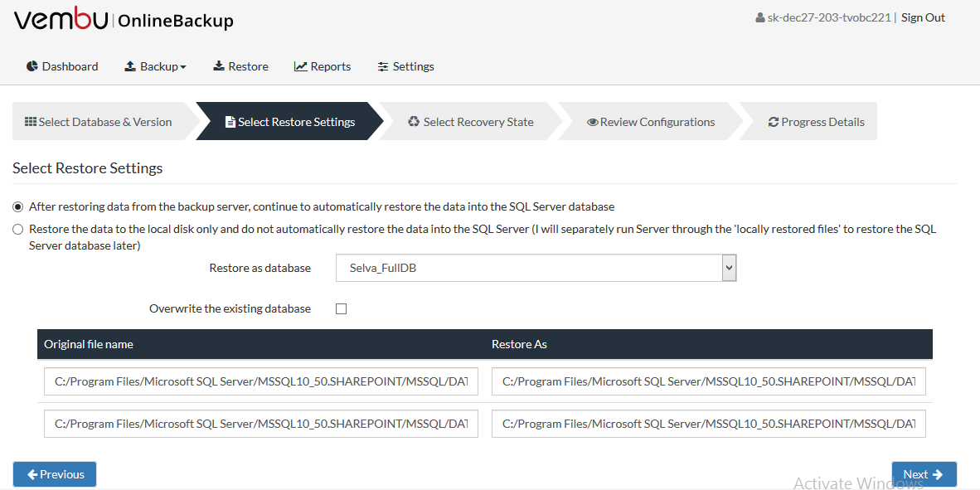Enable Overwrite the existing database checkbox
The image size is (980, 490).
coord(342,308)
